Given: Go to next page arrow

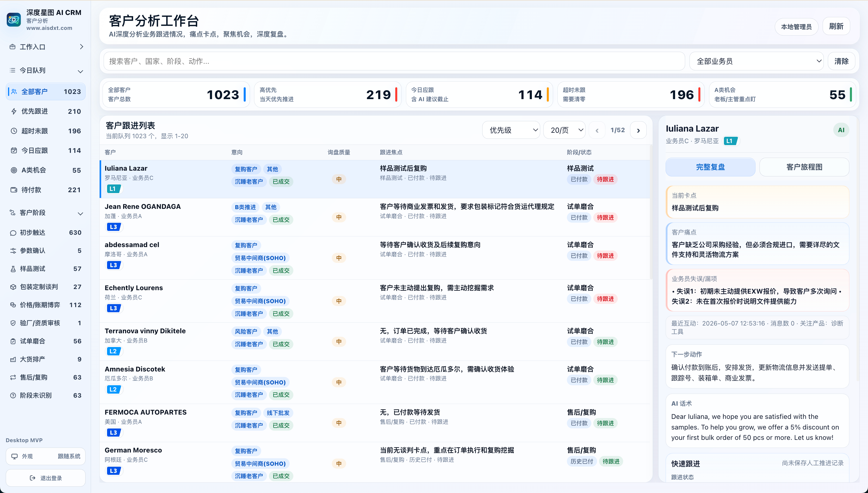Looking at the screenshot, I should tap(638, 130).
